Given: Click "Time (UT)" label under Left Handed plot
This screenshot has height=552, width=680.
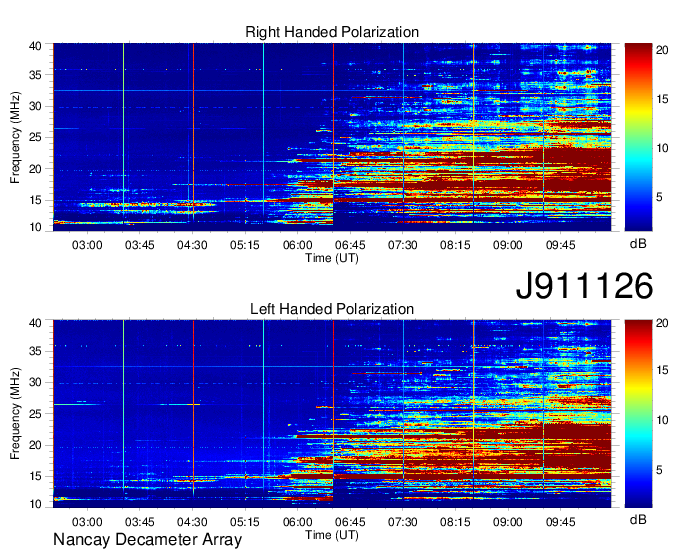Looking at the screenshot, I should pos(332,535).
